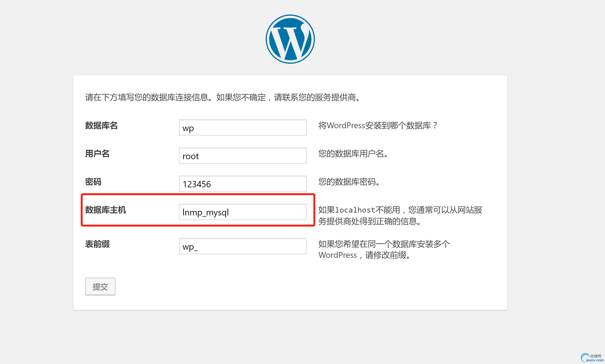605x364 pixels.
Task: Click the 请修改前缀 hint description
Action: (x=384, y=250)
